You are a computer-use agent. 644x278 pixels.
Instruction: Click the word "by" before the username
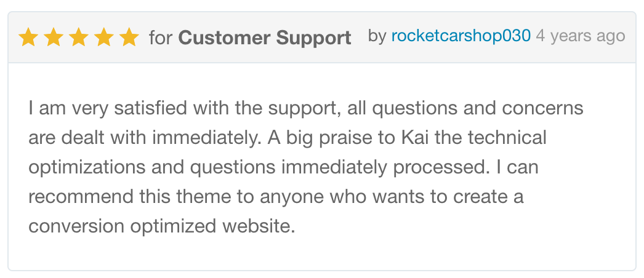377,36
